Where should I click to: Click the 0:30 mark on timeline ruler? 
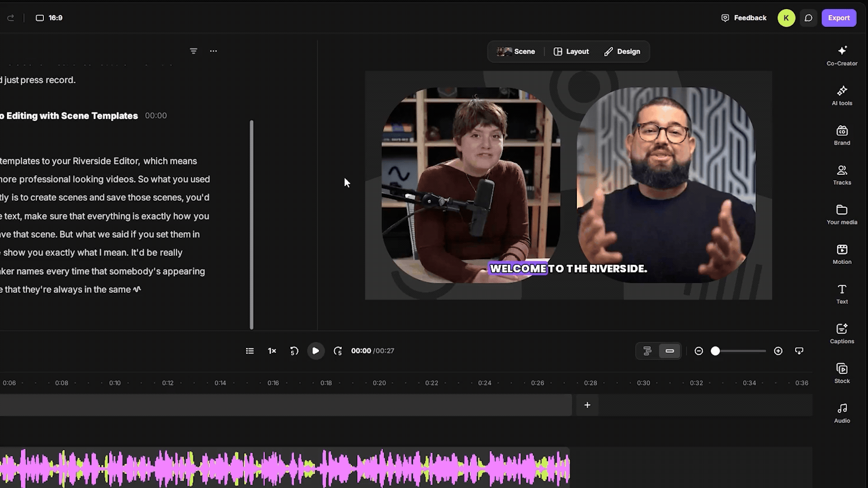pos(643,383)
